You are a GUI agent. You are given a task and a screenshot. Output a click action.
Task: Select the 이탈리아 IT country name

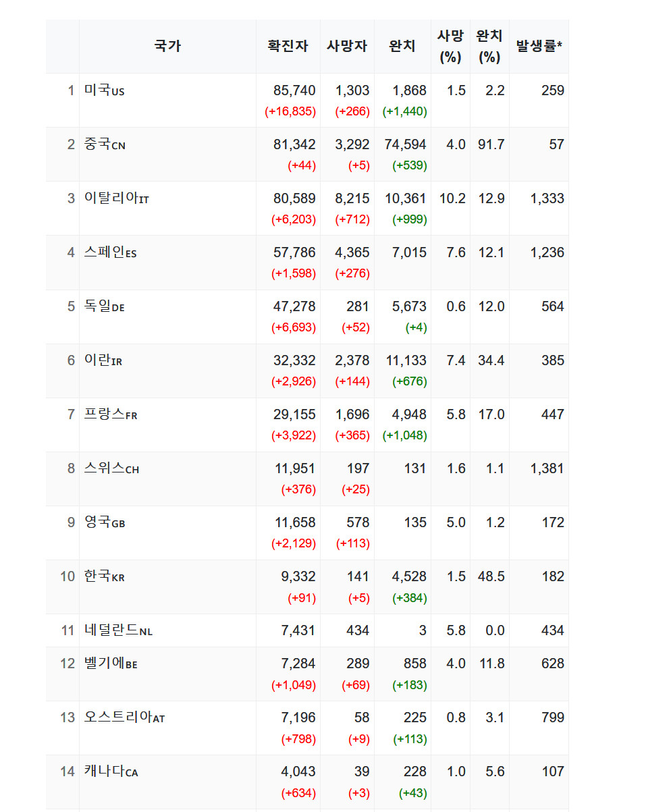pyautogui.click(x=116, y=198)
